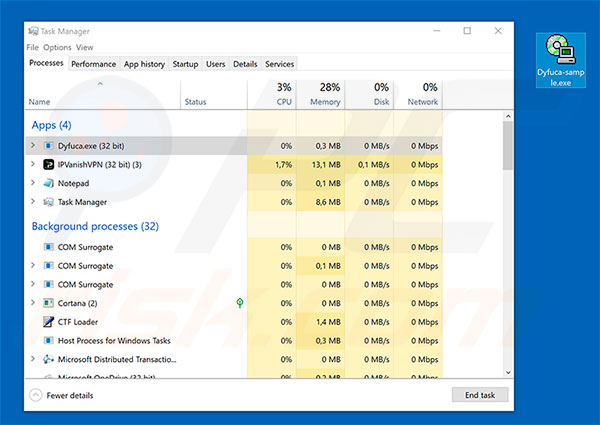Click the scrollbar up arrow
Viewport: 600px width, 425px height.
[x=508, y=116]
